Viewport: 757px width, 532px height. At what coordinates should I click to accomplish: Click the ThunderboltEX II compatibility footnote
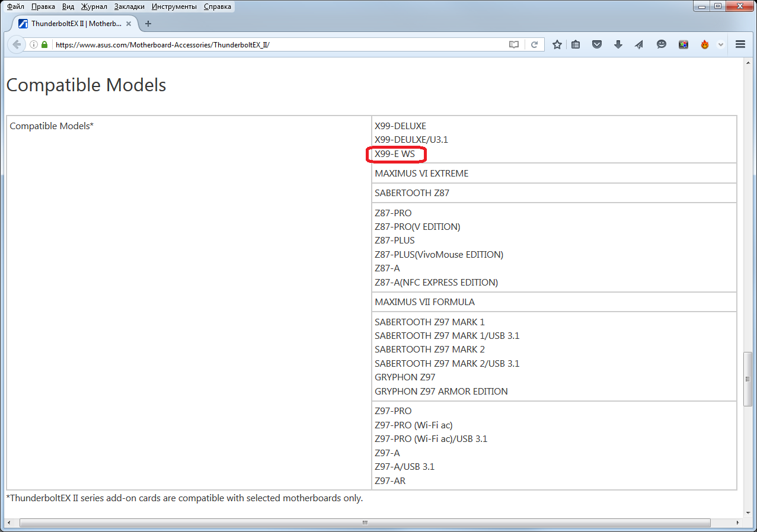tap(184, 498)
